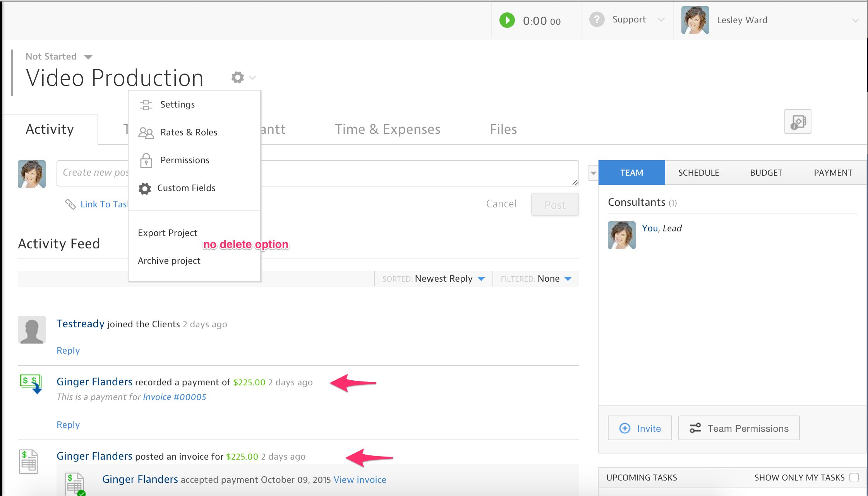This screenshot has height=496, width=868.
Task: Click the file search icon near Files tab
Action: tap(798, 122)
